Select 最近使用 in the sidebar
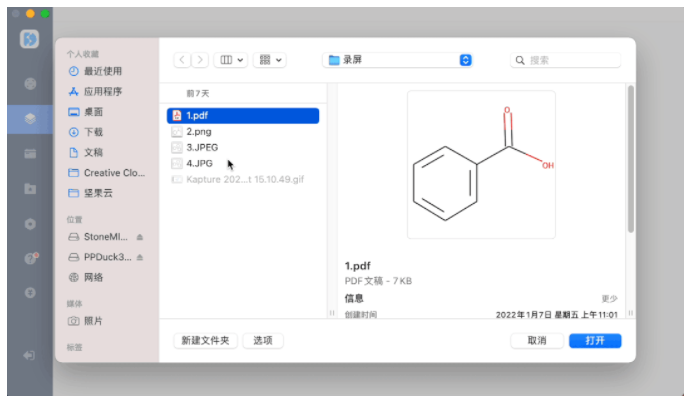This screenshot has height=401, width=693. [102, 71]
